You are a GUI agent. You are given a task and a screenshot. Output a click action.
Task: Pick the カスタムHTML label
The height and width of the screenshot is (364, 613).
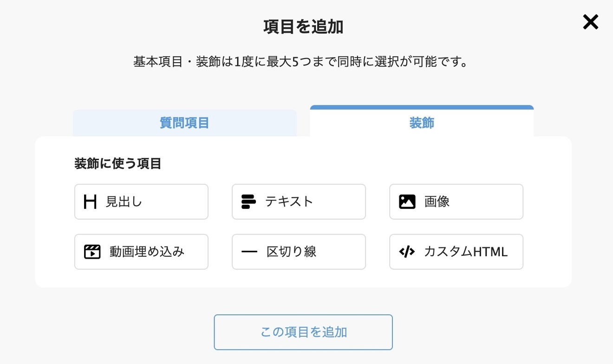tap(466, 252)
